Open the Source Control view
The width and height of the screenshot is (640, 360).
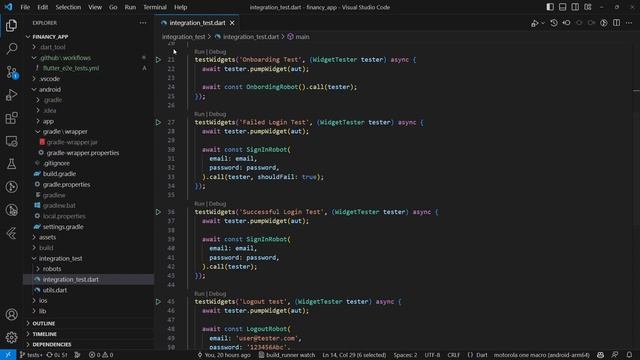point(11,72)
